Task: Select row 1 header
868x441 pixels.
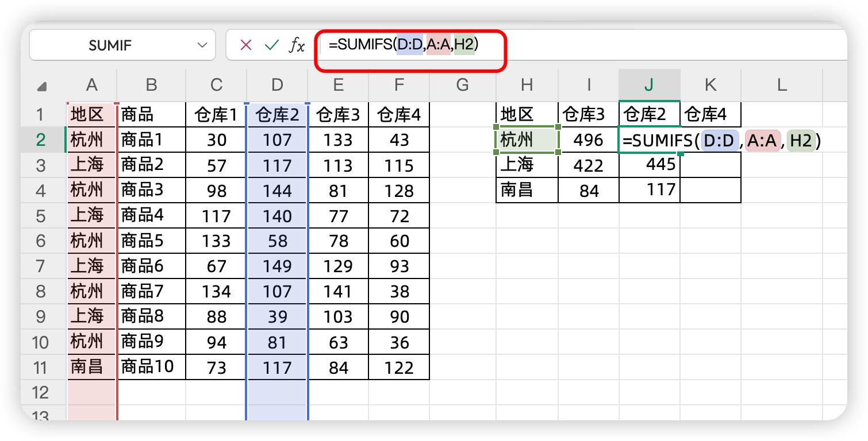Action: pyautogui.click(x=43, y=115)
